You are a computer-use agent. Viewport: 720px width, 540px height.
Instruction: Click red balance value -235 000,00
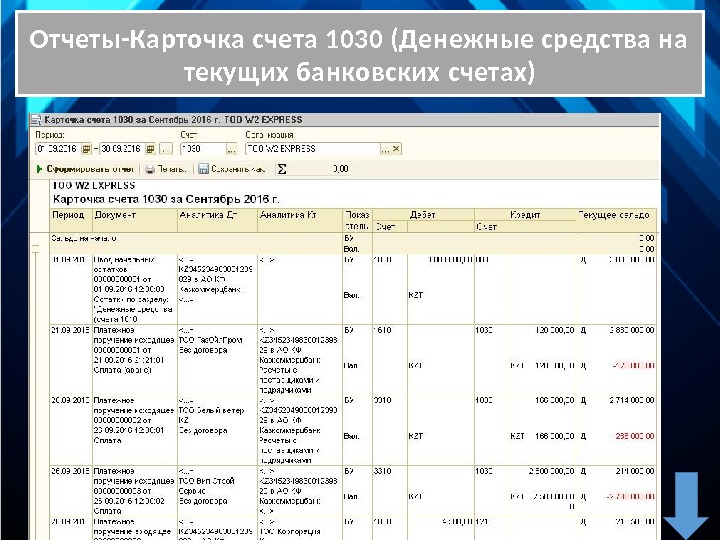[x=634, y=436]
